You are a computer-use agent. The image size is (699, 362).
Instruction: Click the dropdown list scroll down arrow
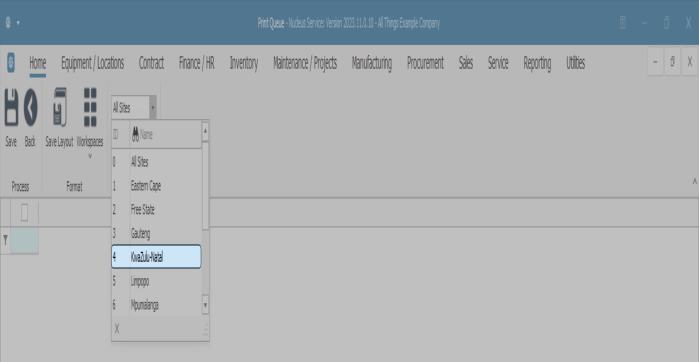pos(206,305)
